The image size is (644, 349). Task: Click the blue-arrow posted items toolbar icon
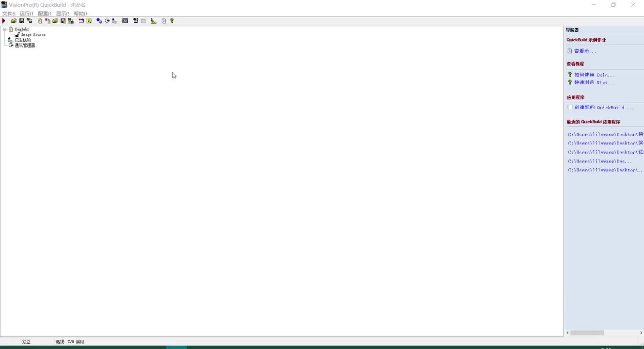pos(114,21)
